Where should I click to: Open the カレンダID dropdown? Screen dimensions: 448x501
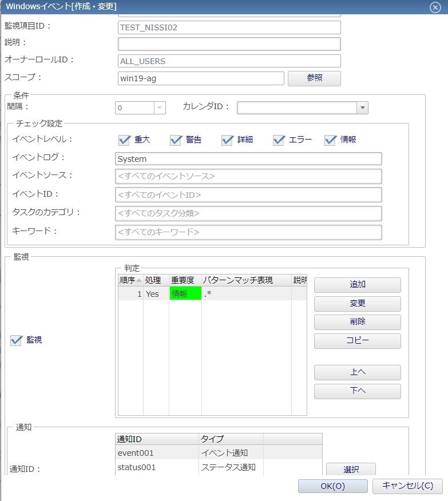click(362, 108)
